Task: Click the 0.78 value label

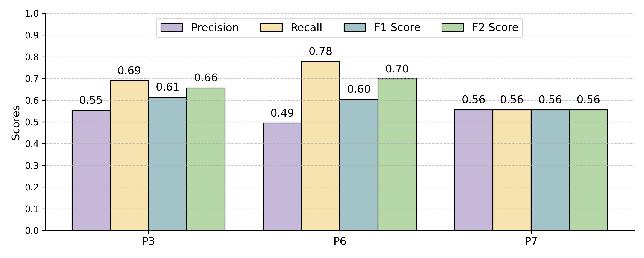Action: (320, 51)
